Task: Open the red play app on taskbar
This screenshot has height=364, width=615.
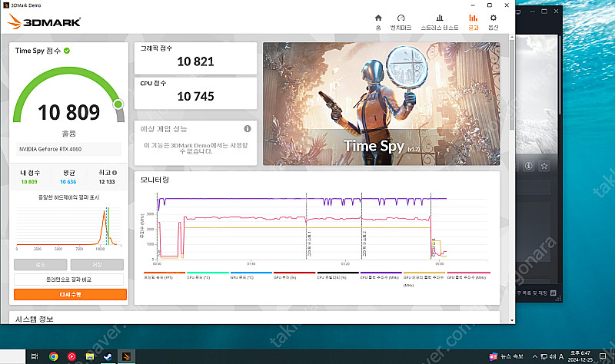Action: click(x=71, y=356)
